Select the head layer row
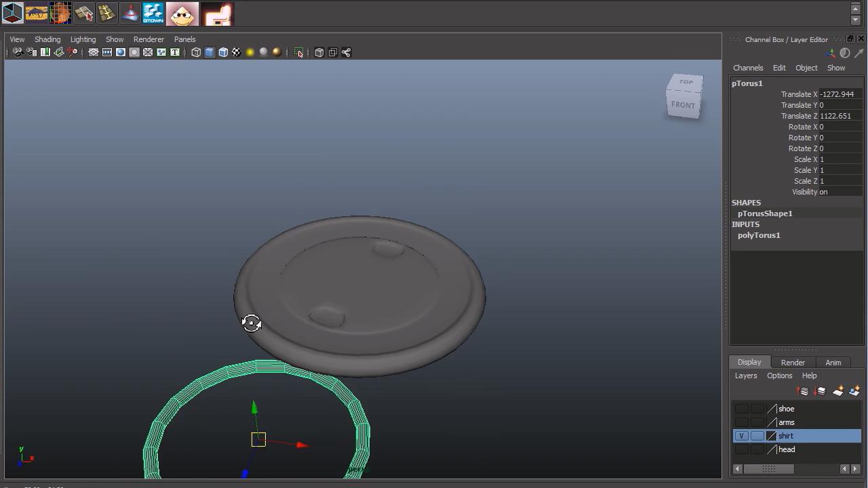This screenshot has height=488, width=868. click(797, 449)
